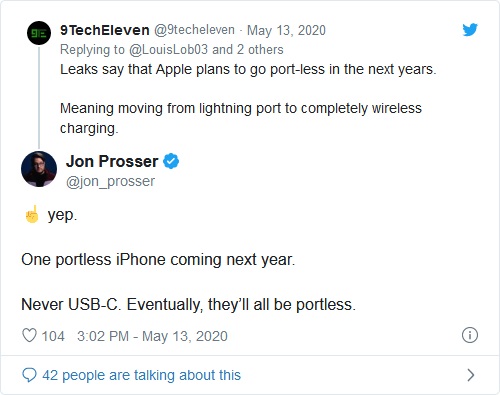Open the tweet info circle icon
This screenshot has width=500, height=395.
[470, 335]
